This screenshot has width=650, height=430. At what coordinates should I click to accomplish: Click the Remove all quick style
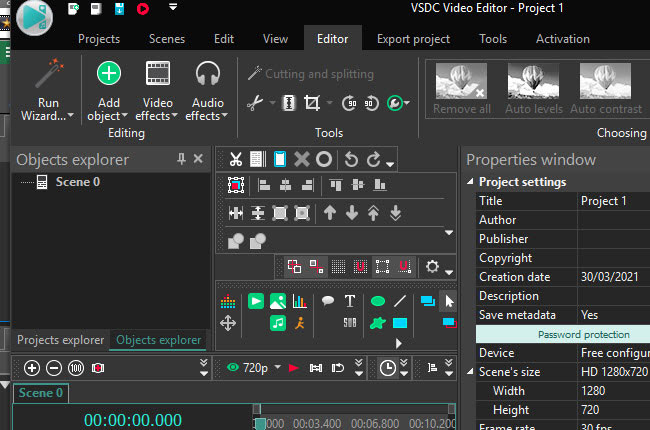[461, 88]
